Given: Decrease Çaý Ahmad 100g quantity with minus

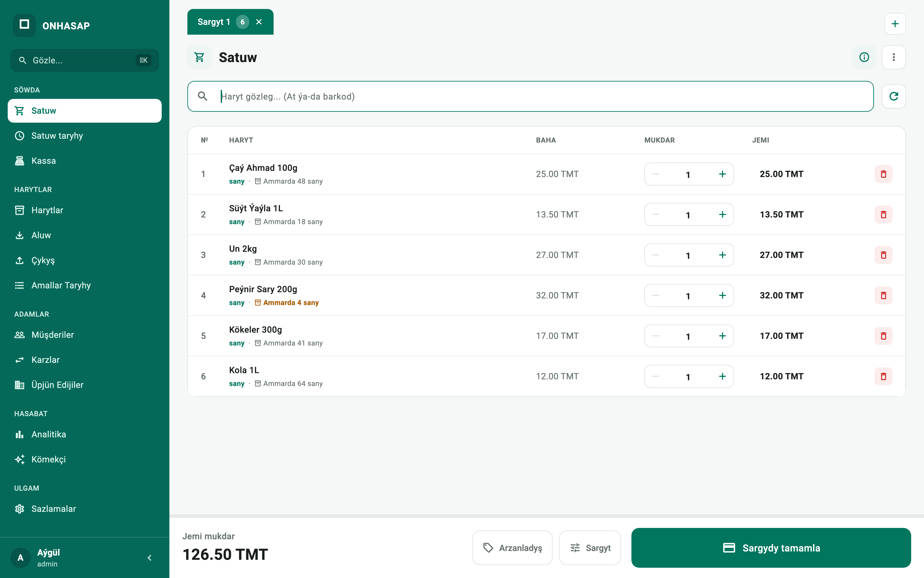Looking at the screenshot, I should (656, 174).
